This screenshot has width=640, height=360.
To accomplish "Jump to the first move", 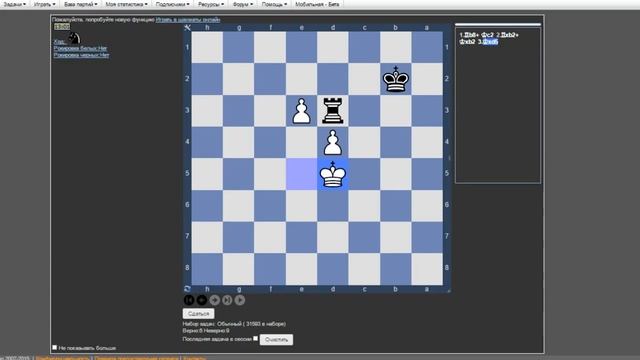I will (x=189, y=300).
